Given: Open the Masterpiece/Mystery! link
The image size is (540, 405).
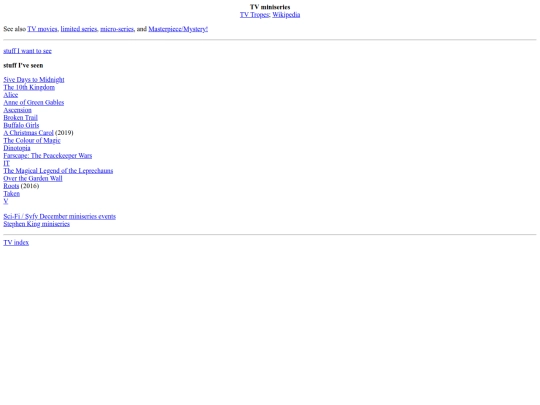Looking at the screenshot, I should tap(178, 29).
